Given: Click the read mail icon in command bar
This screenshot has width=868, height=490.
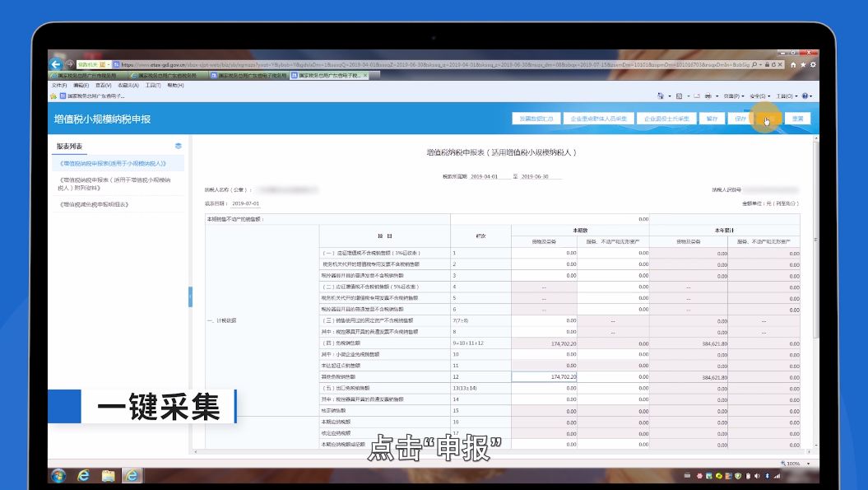Looking at the screenshot, I should [x=697, y=96].
